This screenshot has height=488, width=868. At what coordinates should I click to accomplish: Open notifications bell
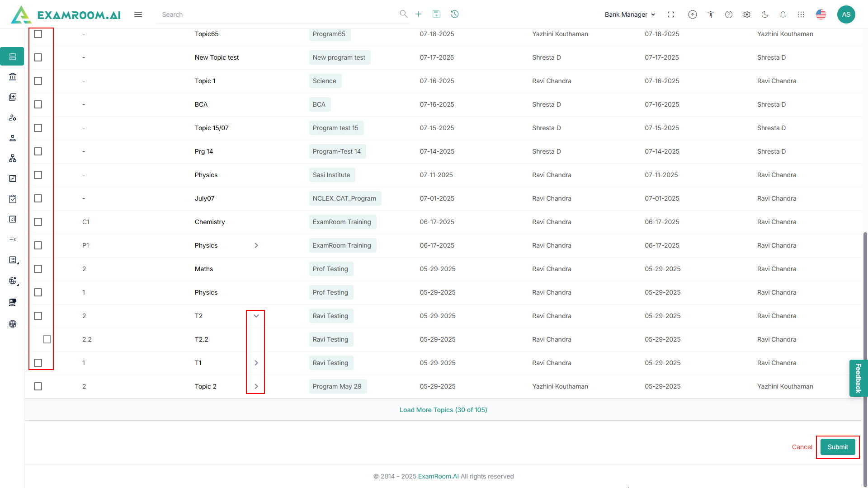[783, 14]
